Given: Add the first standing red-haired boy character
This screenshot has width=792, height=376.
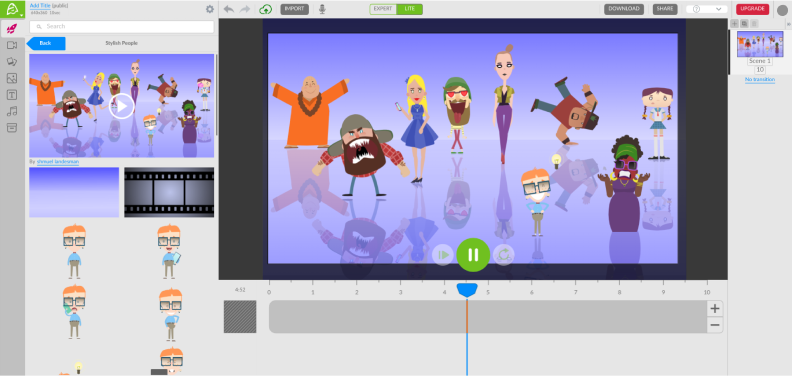Looking at the screenshot, I should [x=74, y=251].
